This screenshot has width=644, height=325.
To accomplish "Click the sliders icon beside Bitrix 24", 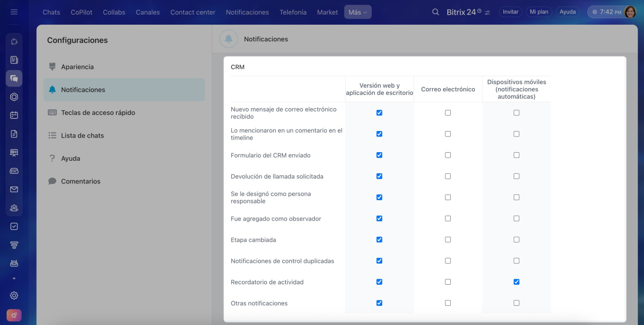I will click(488, 13).
